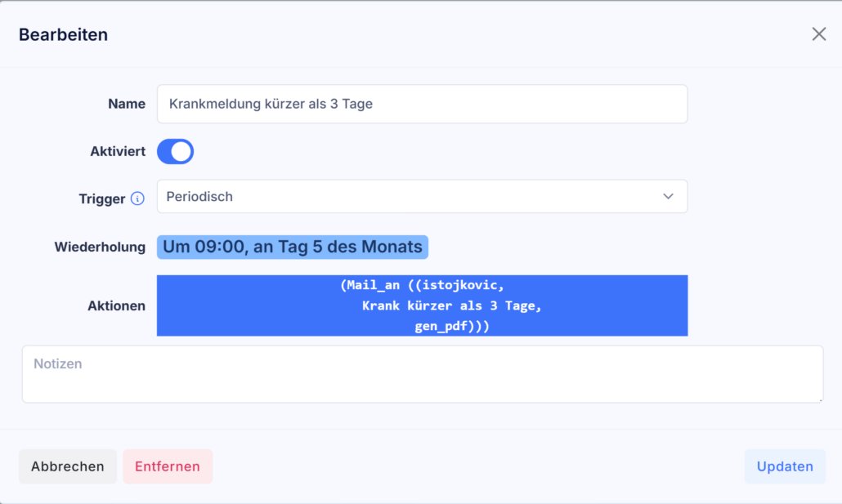Click the Trigger label text
Screen dimensions: 842x504
[x=102, y=199]
